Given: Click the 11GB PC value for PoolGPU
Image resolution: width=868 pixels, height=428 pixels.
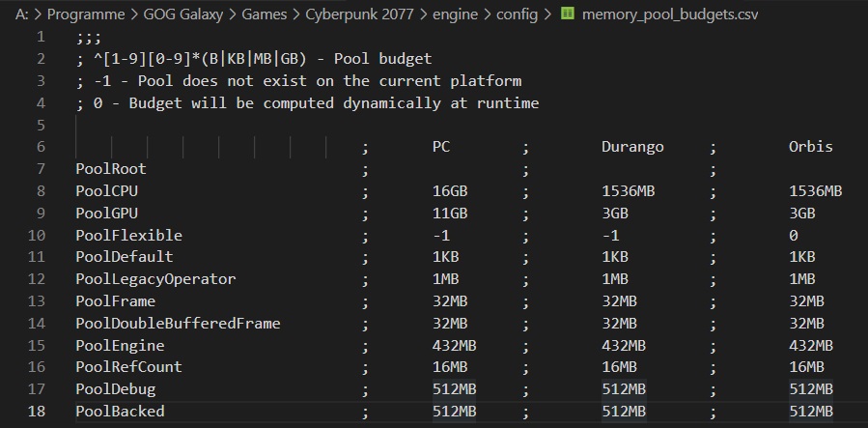Looking at the screenshot, I should tap(450, 213).
